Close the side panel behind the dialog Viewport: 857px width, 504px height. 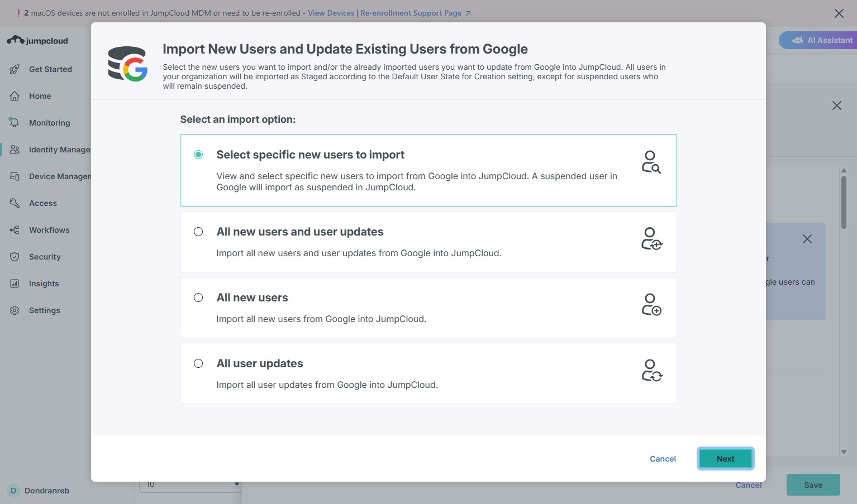point(836,105)
